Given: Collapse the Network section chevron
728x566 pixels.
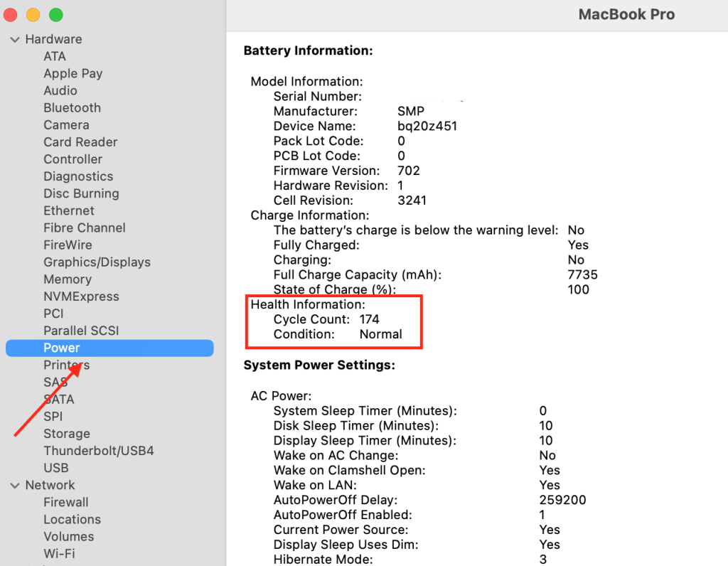Looking at the screenshot, I should tap(15, 485).
